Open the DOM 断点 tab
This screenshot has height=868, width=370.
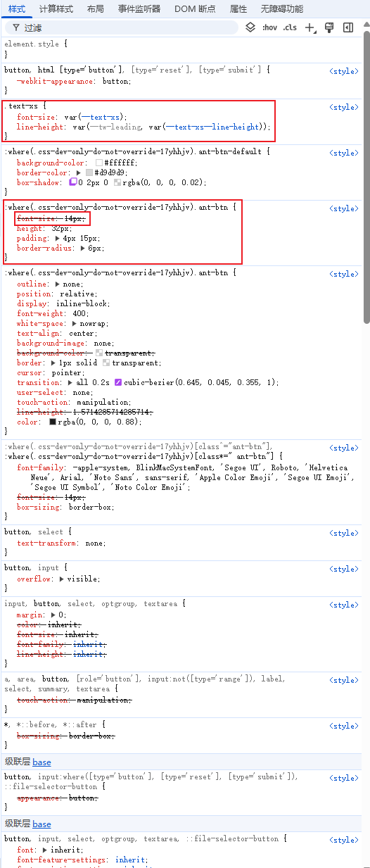(x=195, y=8)
